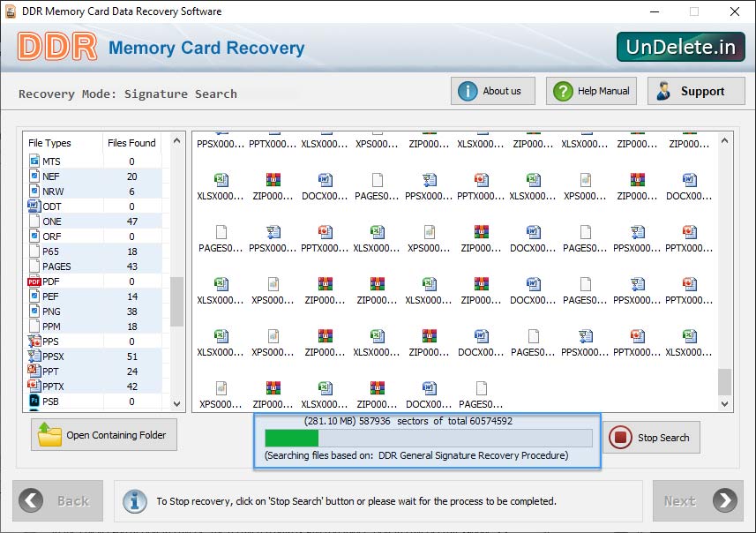Click the file types list scroll-down arrow
This screenshot has height=533, width=756.
(177, 404)
